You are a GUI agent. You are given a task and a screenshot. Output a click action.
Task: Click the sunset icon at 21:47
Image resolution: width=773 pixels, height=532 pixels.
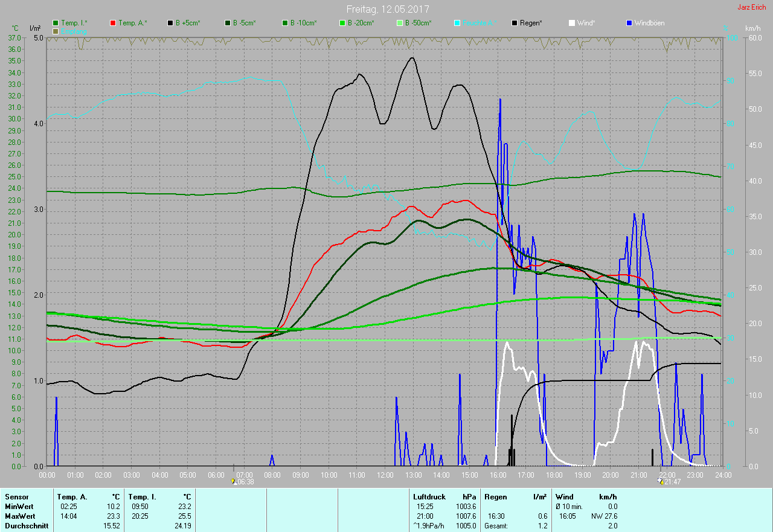pyautogui.click(x=661, y=482)
